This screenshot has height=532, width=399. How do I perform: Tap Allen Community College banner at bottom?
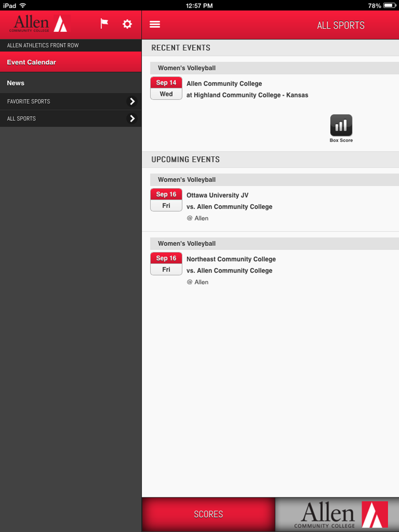click(x=337, y=514)
